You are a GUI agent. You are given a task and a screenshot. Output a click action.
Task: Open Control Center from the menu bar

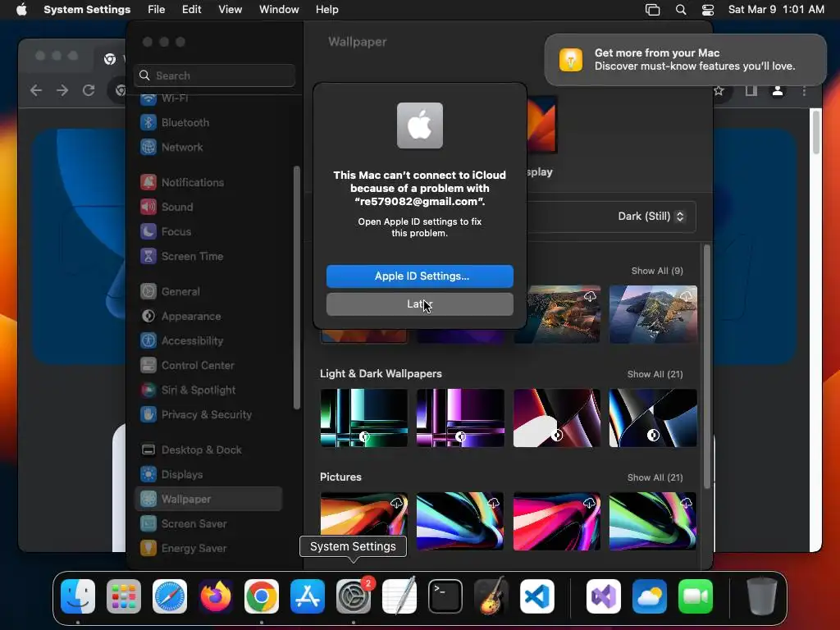tap(708, 10)
